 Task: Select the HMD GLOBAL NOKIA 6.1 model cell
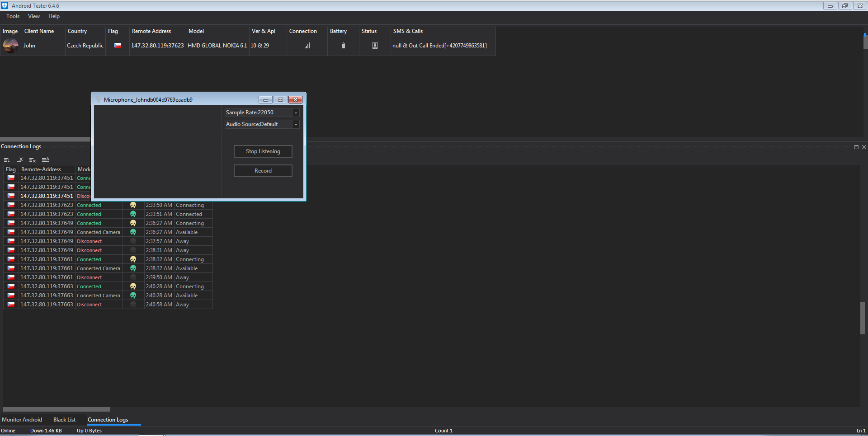tap(217, 46)
